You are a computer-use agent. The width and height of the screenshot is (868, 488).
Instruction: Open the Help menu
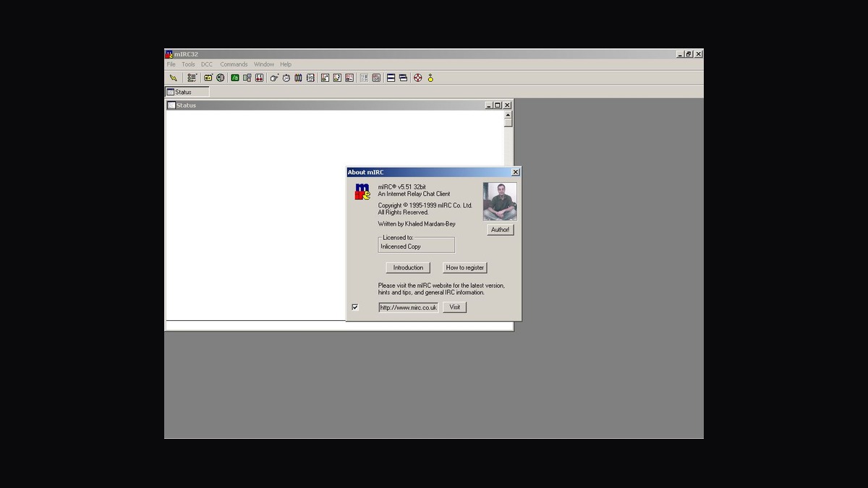click(286, 64)
